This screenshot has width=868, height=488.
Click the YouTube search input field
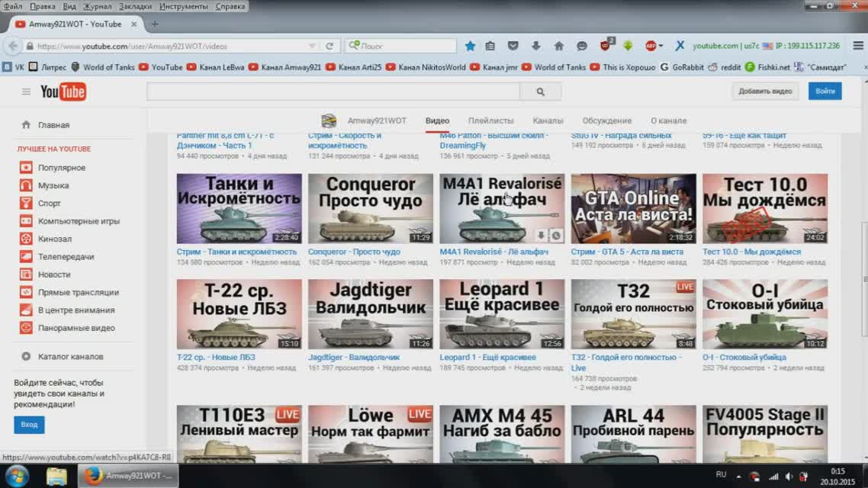pos(333,91)
